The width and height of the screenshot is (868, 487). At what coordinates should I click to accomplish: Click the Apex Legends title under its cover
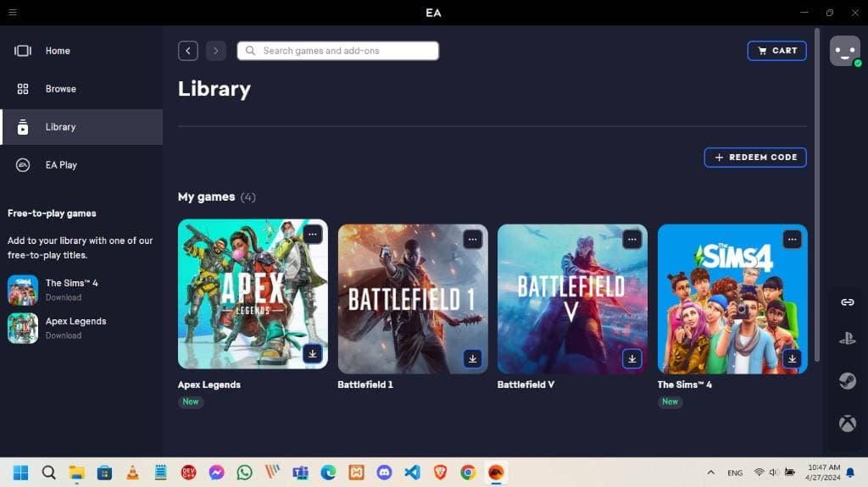(209, 385)
